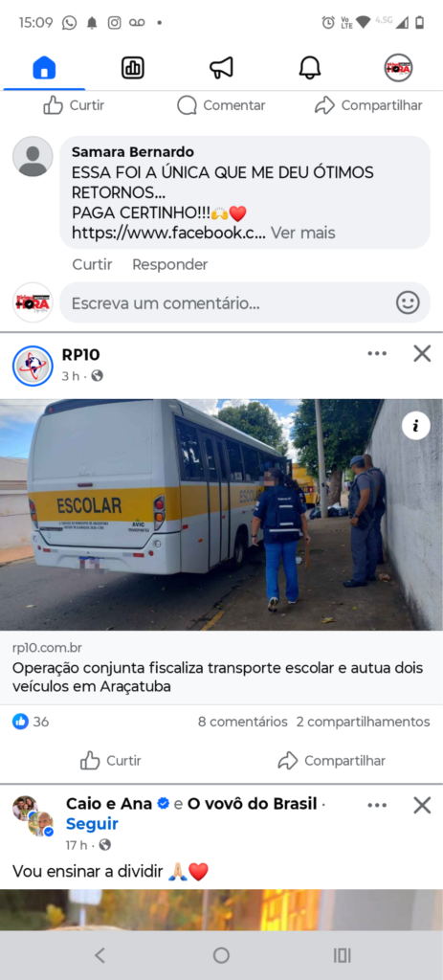Open the rp10.com.br article headline link
This screenshot has width=443, height=980.
217,678
